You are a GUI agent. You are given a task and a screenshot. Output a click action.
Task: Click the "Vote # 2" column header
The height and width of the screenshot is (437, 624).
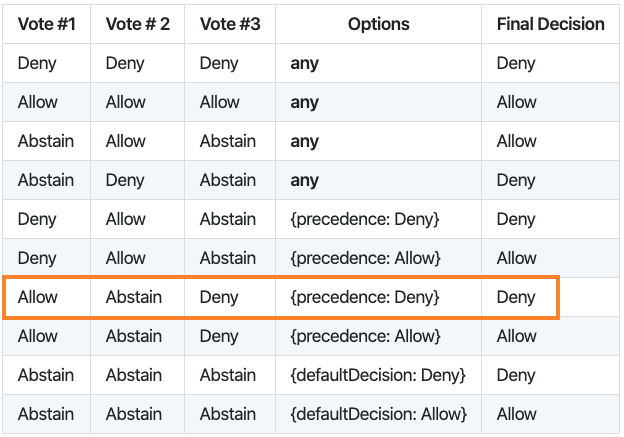coord(138,24)
